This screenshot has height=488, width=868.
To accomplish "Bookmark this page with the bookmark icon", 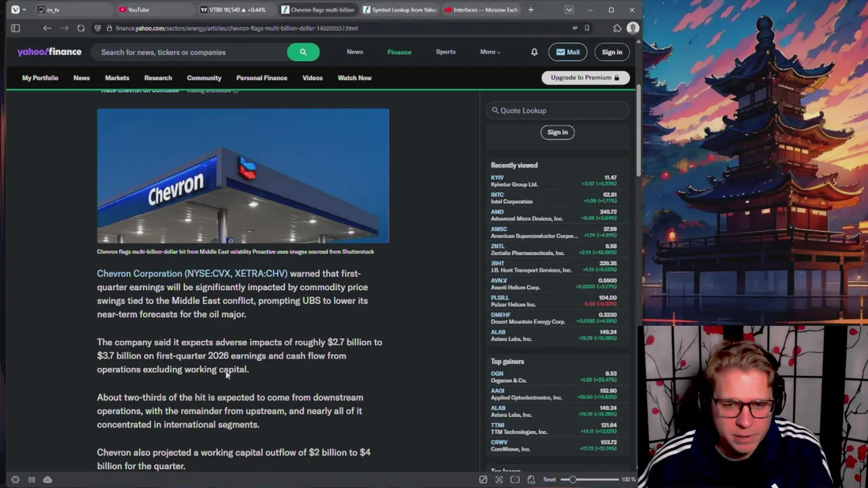I will 587,28.
